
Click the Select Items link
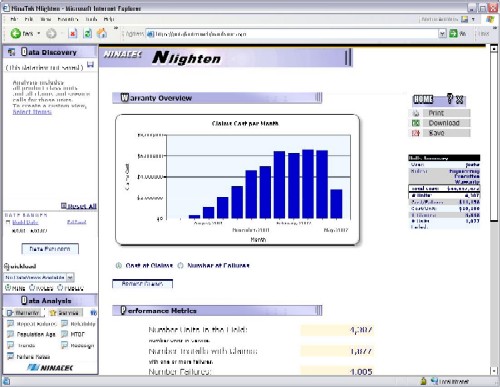point(32,112)
